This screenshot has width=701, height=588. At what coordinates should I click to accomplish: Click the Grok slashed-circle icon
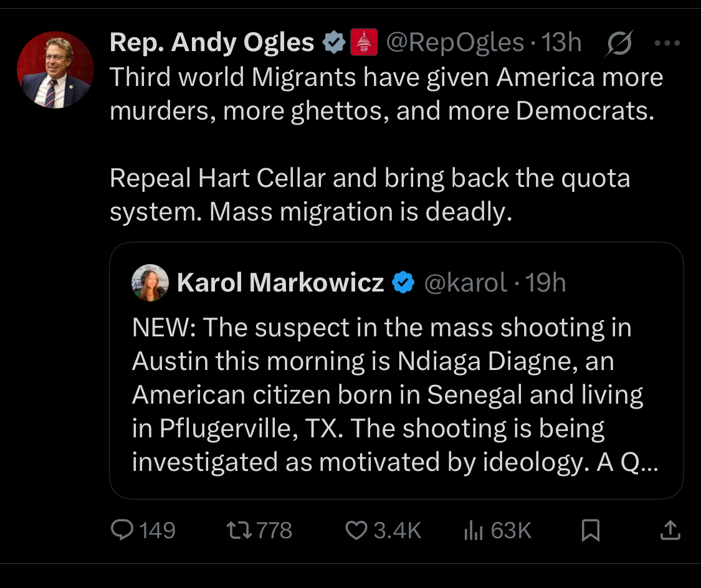(618, 44)
